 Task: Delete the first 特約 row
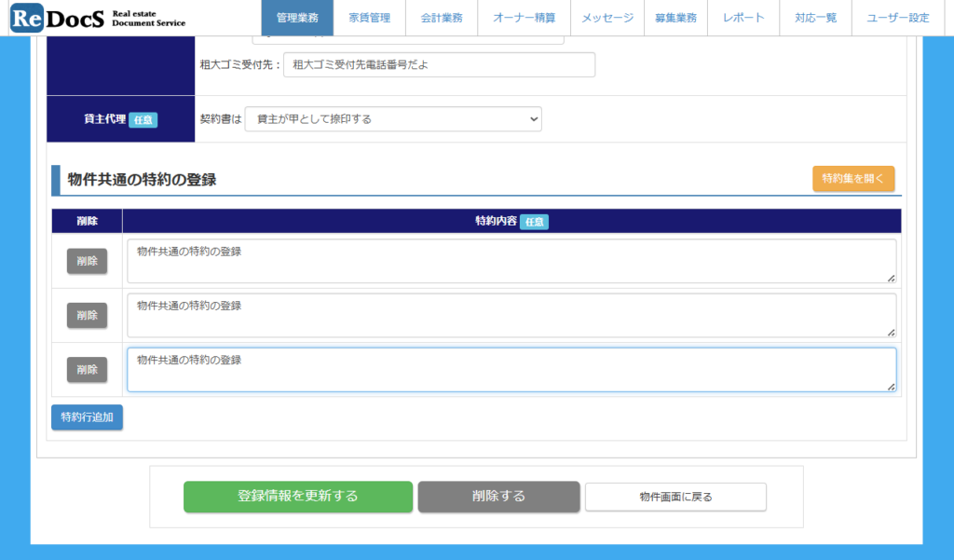(87, 261)
